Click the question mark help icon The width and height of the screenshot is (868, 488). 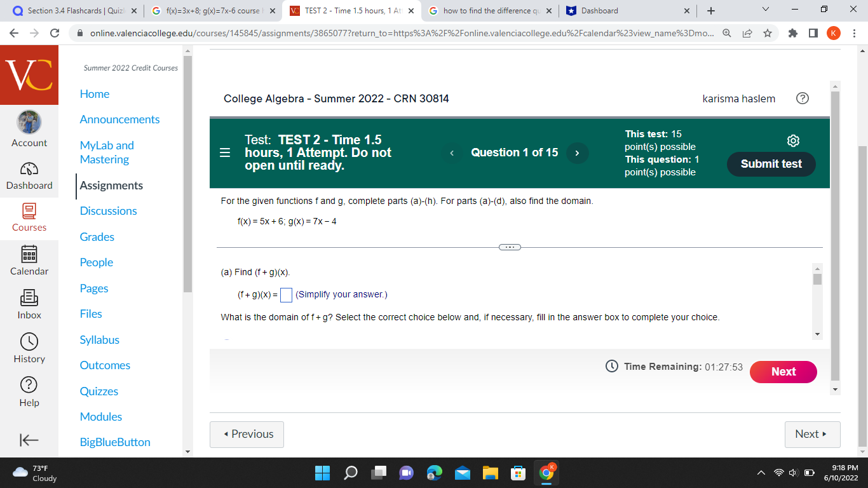[803, 98]
